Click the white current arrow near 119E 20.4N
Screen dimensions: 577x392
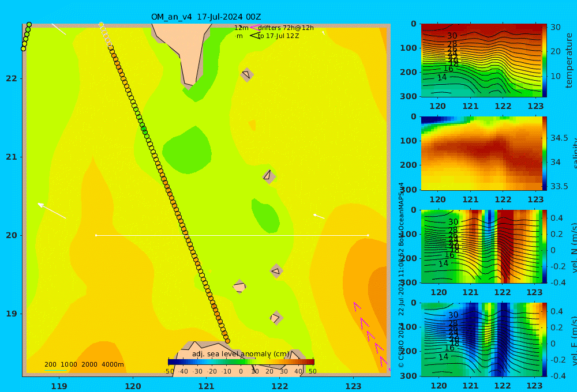tap(52, 211)
